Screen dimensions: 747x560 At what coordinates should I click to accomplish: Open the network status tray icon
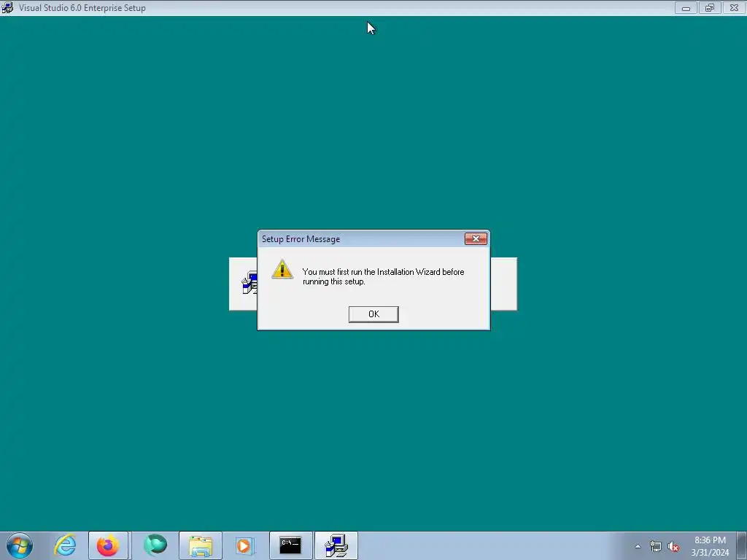[656, 547]
